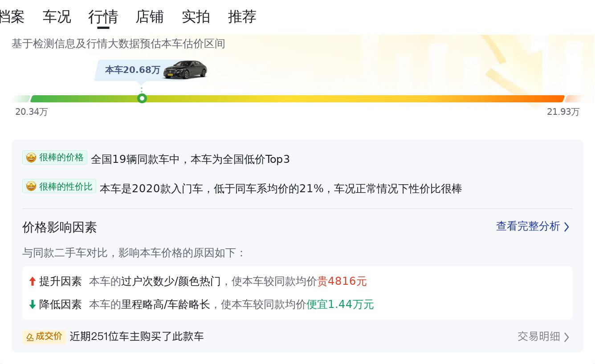Click the red up-arrow 提升因素 icon
595x364 pixels.
(32, 281)
